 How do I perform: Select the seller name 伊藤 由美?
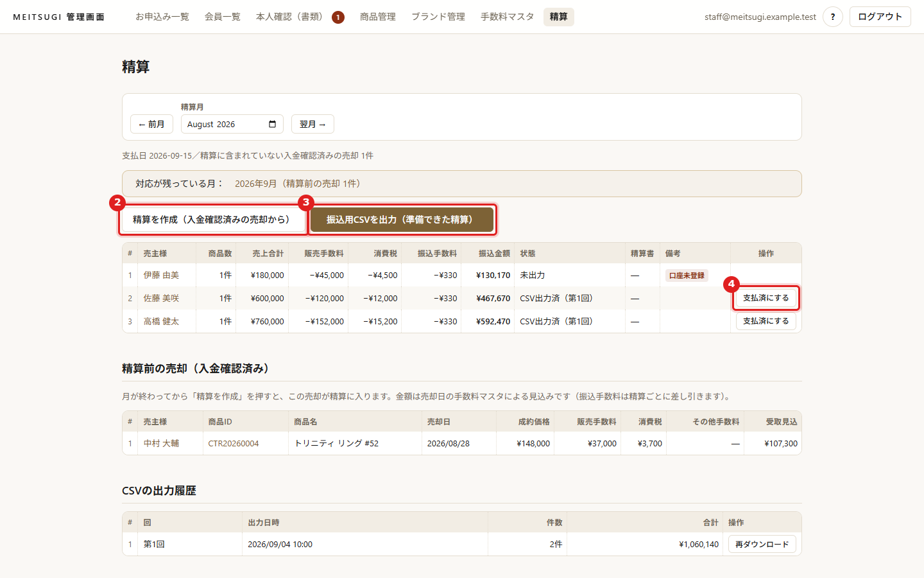[161, 275]
